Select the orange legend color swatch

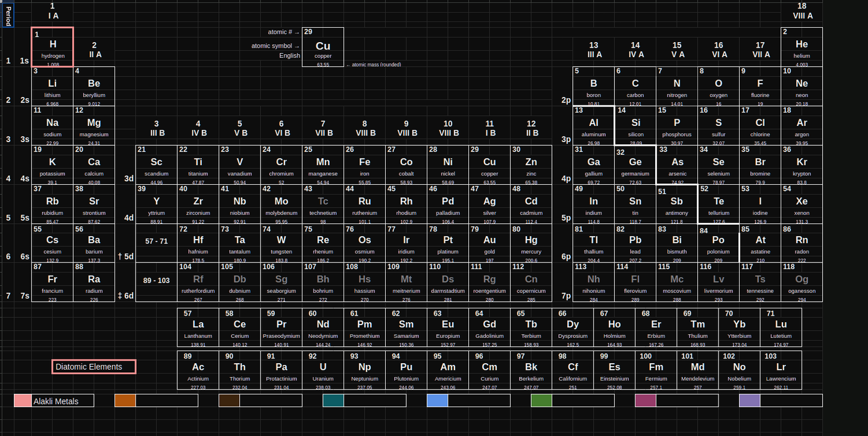(x=125, y=401)
